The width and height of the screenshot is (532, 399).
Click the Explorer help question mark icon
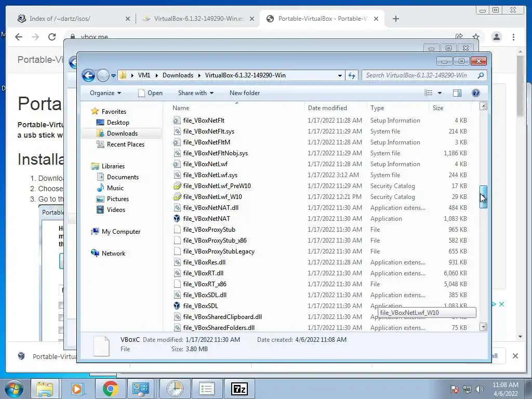[476, 93]
